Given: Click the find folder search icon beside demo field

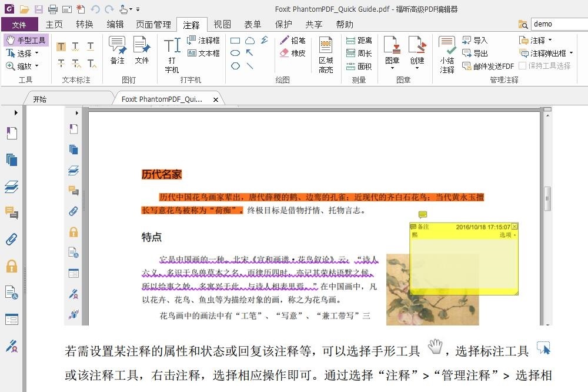Looking at the screenshot, I should [523, 24].
